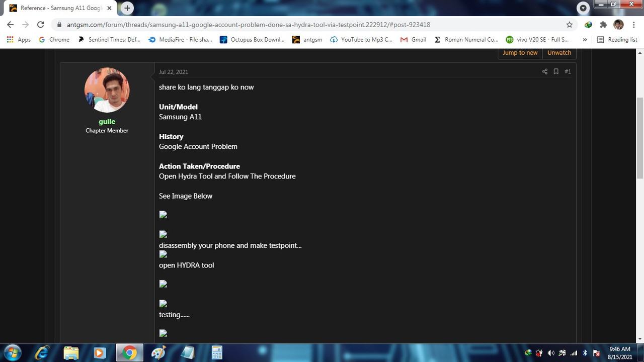Reload the antgsm forum page

[41, 25]
